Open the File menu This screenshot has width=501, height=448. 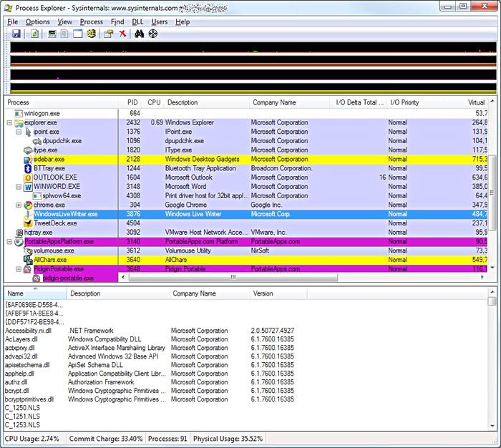(x=13, y=21)
